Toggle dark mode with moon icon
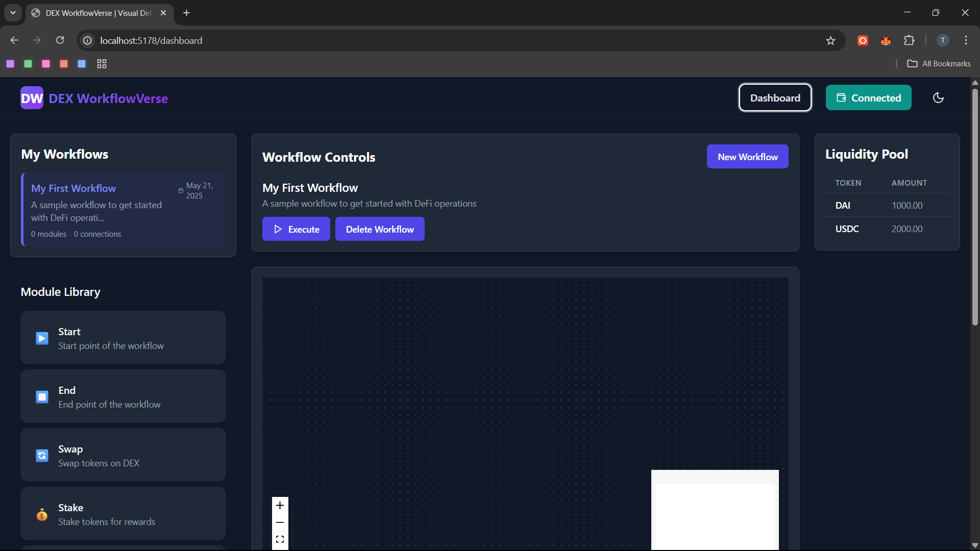Image resolution: width=980 pixels, height=551 pixels. [938, 98]
